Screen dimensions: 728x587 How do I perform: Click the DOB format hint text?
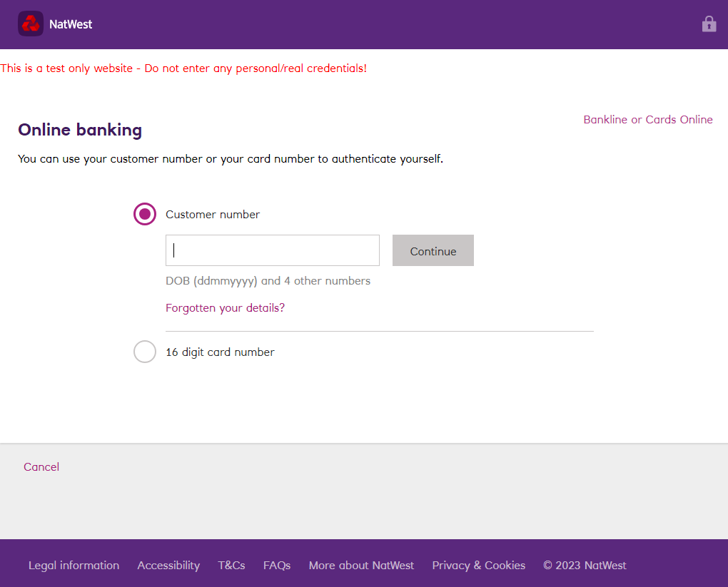(x=268, y=281)
